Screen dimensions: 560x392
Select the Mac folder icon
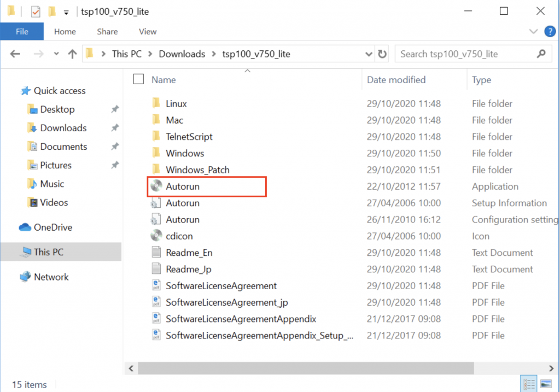[x=156, y=120]
